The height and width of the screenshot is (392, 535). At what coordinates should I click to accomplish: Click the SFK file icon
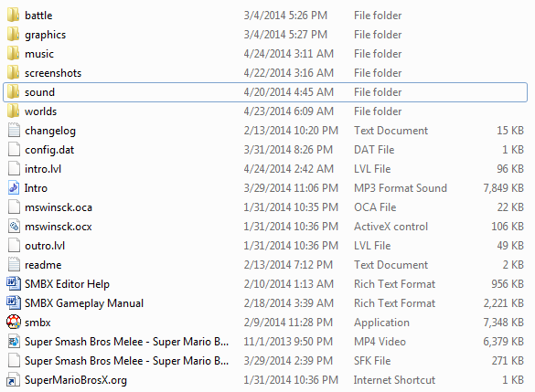click(14, 360)
